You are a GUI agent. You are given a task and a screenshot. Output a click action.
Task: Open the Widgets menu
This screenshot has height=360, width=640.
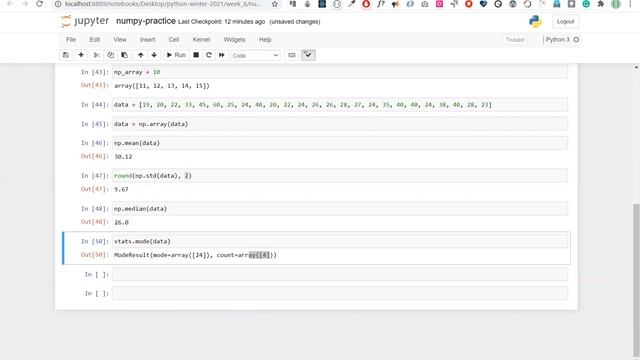(x=234, y=40)
